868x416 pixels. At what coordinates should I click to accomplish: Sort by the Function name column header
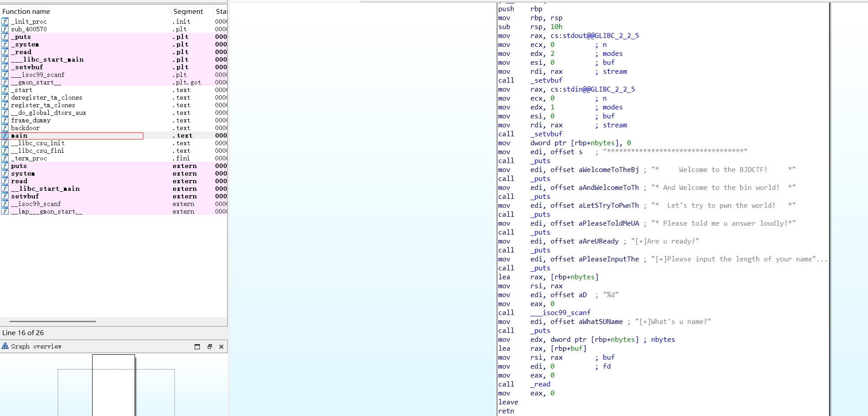(26, 12)
